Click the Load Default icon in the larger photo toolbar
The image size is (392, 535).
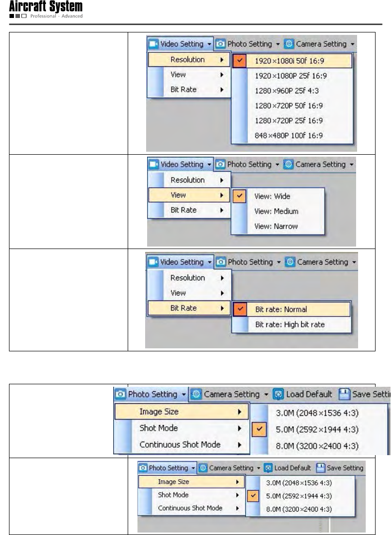click(x=279, y=394)
